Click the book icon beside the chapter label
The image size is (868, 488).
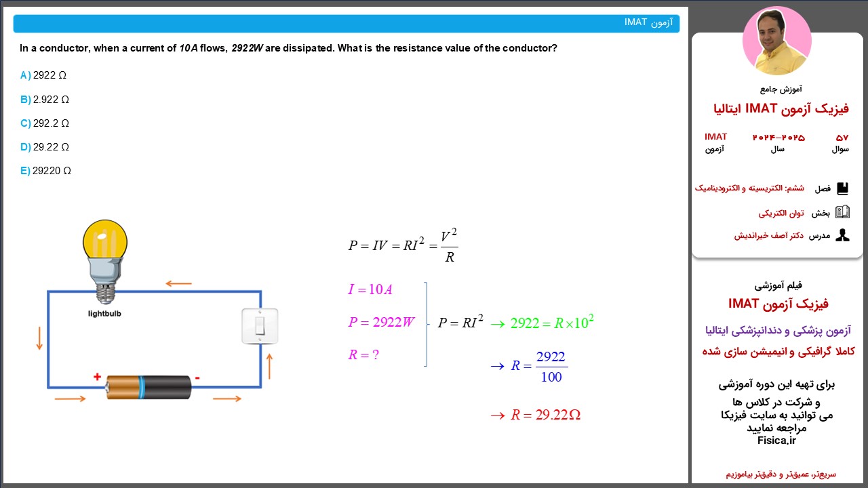(842, 188)
